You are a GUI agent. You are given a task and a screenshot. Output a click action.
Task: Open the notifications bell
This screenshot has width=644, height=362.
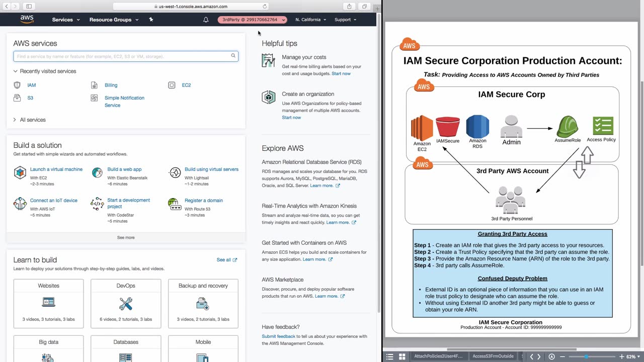coord(206,20)
